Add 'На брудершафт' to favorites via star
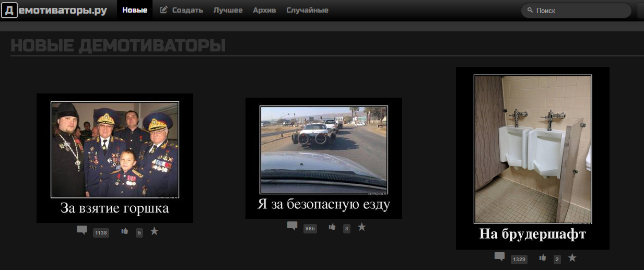 tap(572, 257)
